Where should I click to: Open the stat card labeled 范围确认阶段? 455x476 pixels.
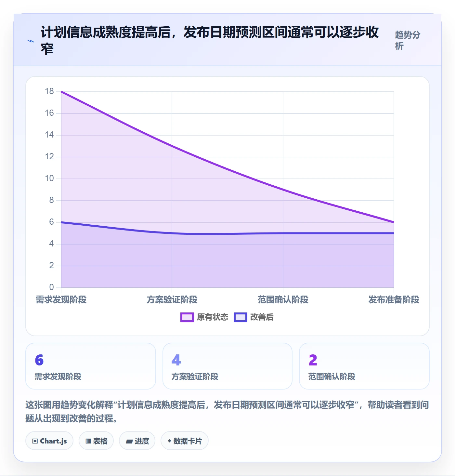pos(364,366)
